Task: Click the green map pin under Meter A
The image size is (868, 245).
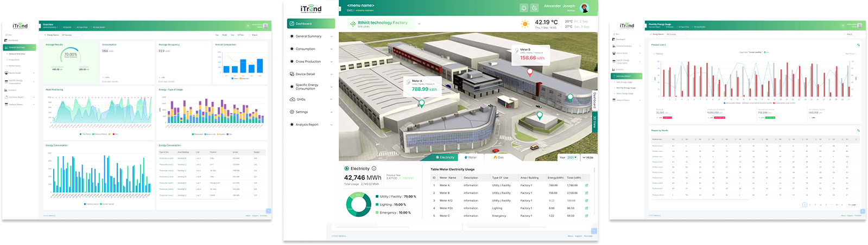Action: [421, 103]
